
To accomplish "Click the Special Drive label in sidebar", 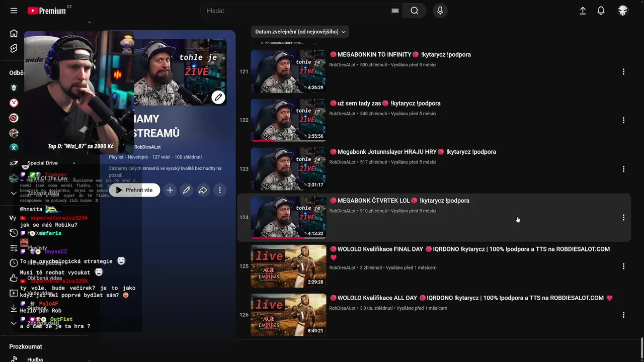I will 43,163.
